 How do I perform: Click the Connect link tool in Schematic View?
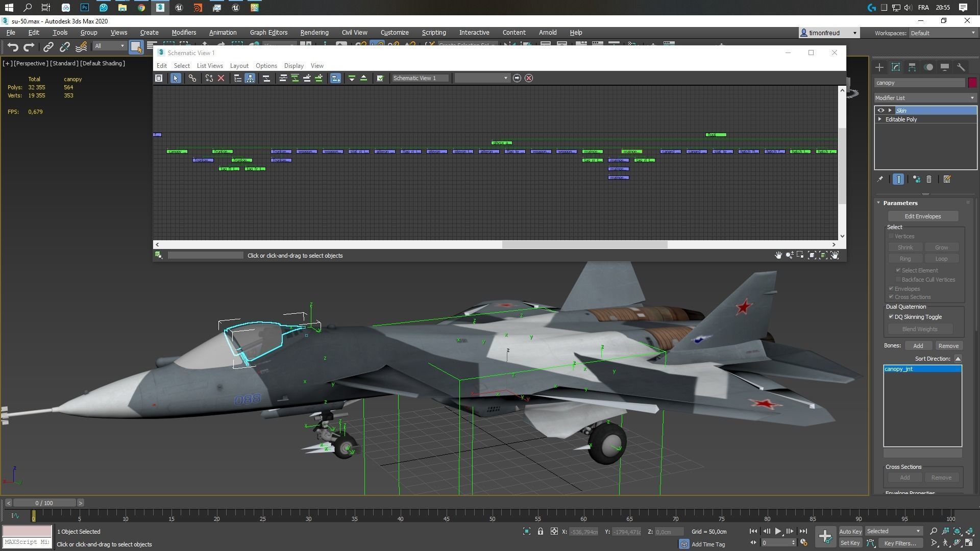[x=192, y=78]
